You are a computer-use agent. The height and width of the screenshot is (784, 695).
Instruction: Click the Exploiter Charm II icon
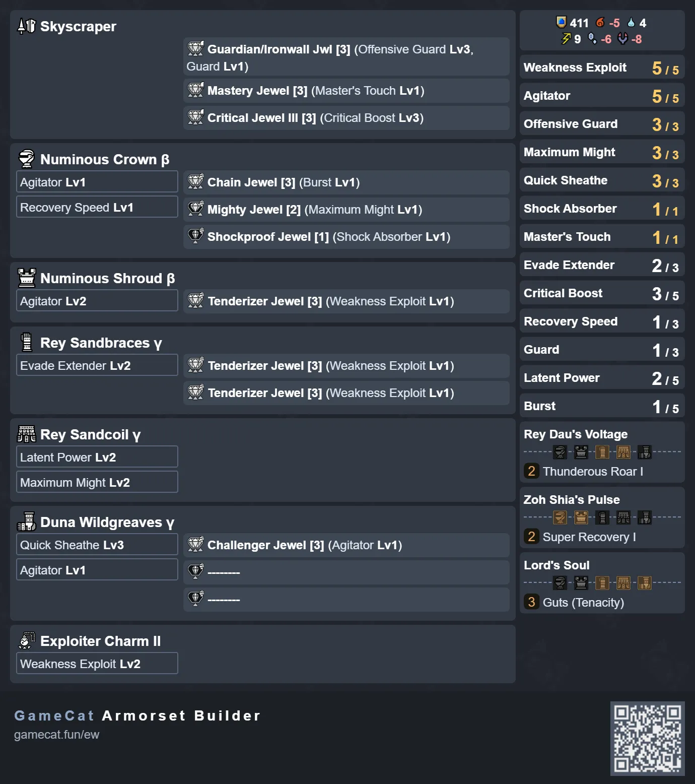pyautogui.click(x=26, y=640)
